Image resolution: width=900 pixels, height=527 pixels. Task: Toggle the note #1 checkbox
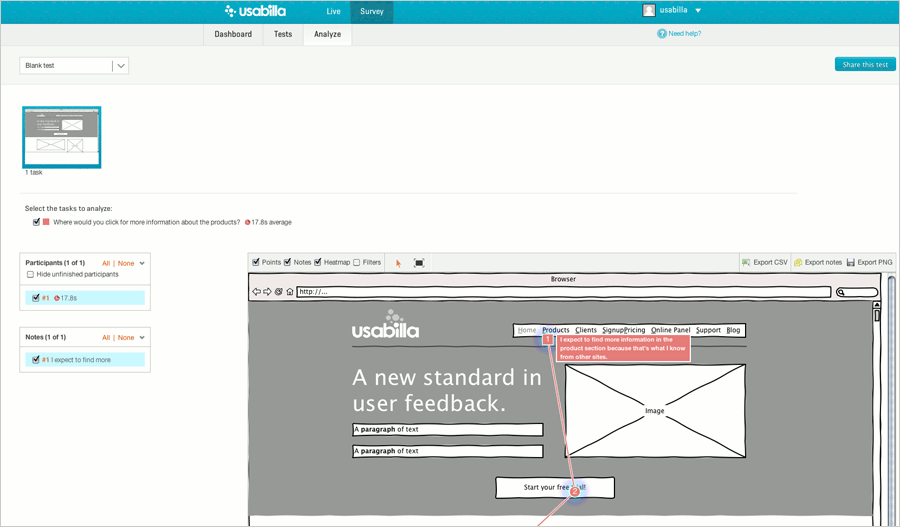pyautogui.click(x=36, y=359)
